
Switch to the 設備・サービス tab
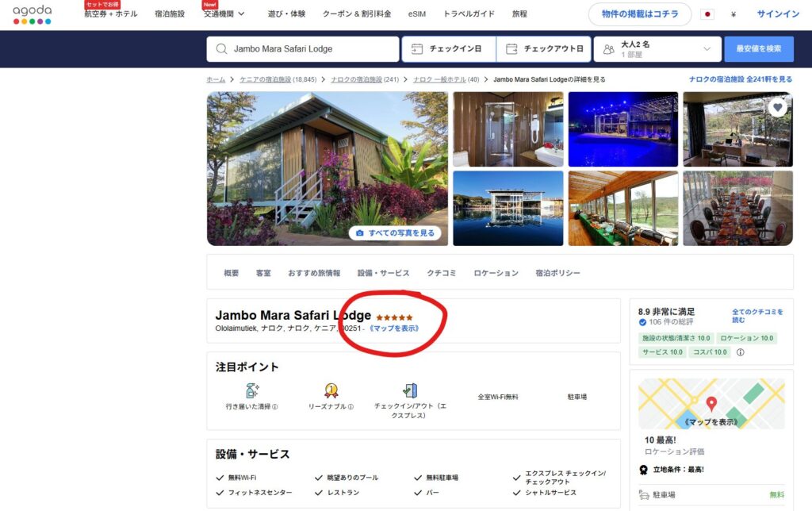pos(383,273)
